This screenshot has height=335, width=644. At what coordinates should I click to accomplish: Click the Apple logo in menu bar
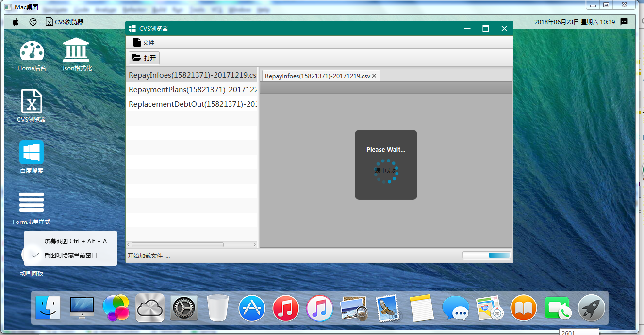(15, 22)
